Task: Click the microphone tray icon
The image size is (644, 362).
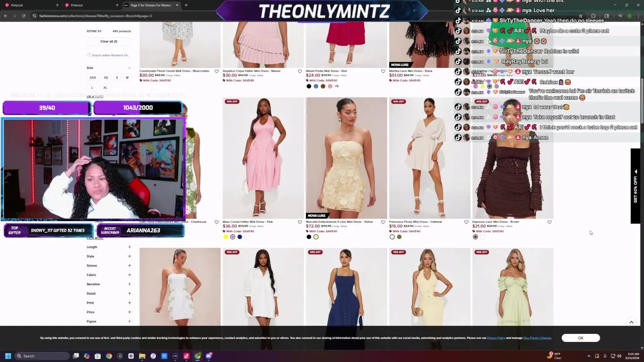Action: pyautogui.click(x=605, y=356)
